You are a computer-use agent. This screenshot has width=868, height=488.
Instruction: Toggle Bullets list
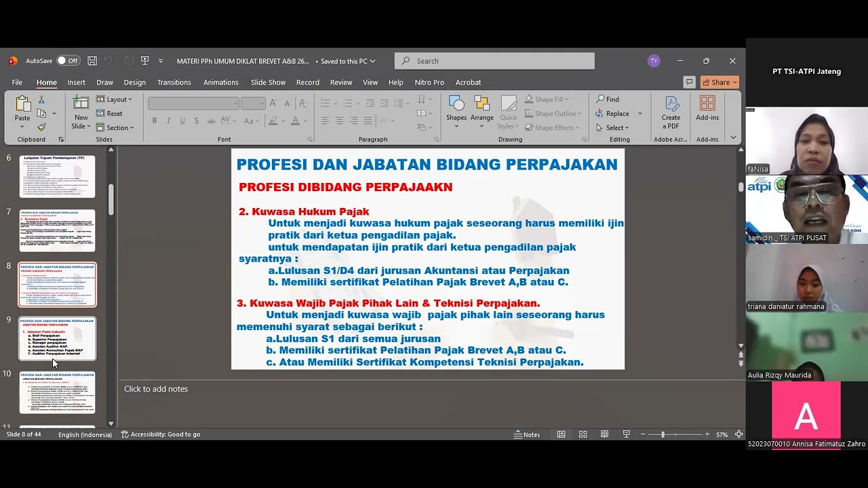pos(325,103)
